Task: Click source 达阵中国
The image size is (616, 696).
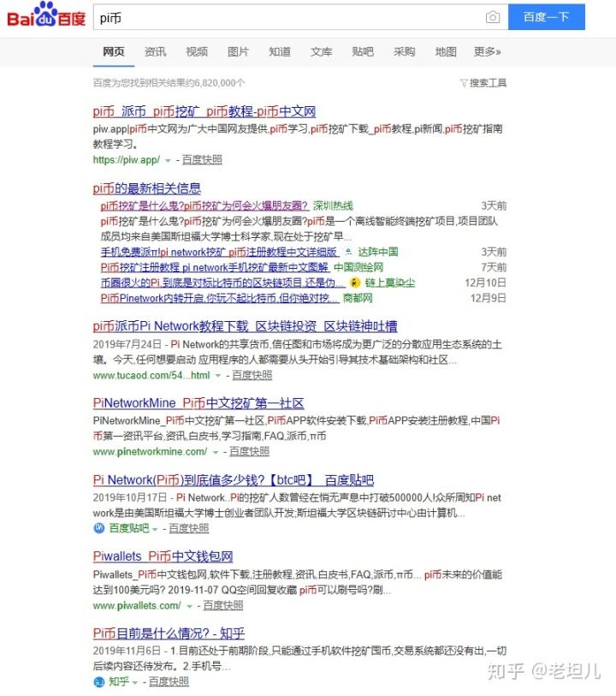Action: click(x=378, y=252)
